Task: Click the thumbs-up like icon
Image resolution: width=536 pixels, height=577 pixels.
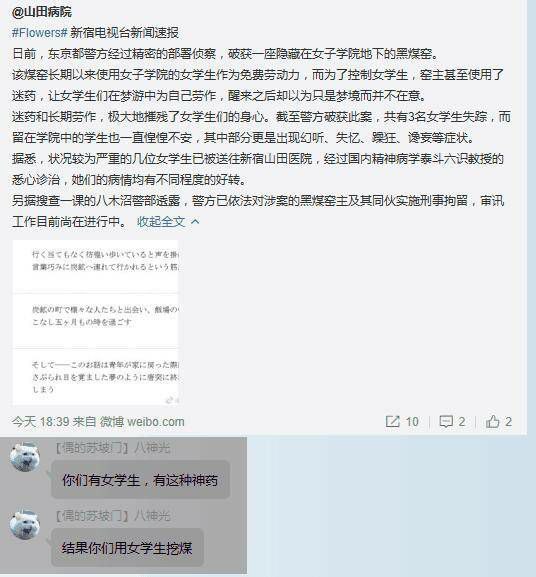Action: 492,421
